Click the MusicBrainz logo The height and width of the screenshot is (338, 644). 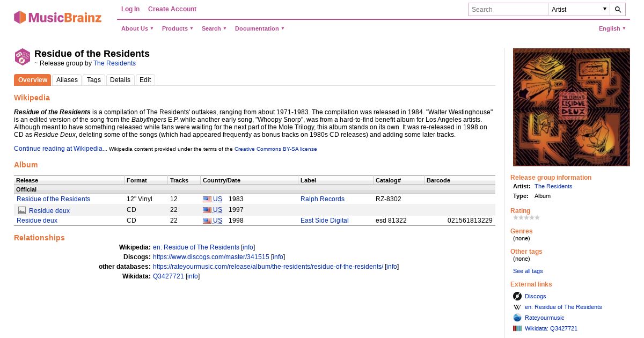tap(57, 17)
